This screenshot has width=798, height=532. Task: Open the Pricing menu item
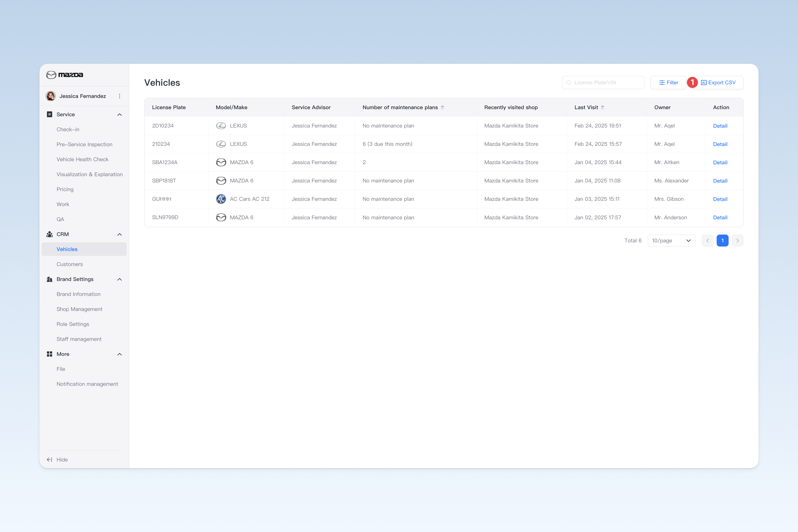(65, 189)
